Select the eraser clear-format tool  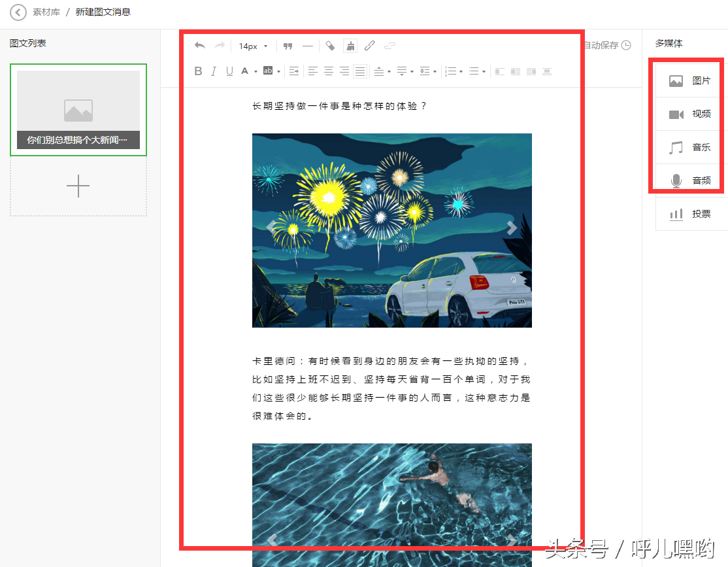pyautogui.click(x=330, y=46)
